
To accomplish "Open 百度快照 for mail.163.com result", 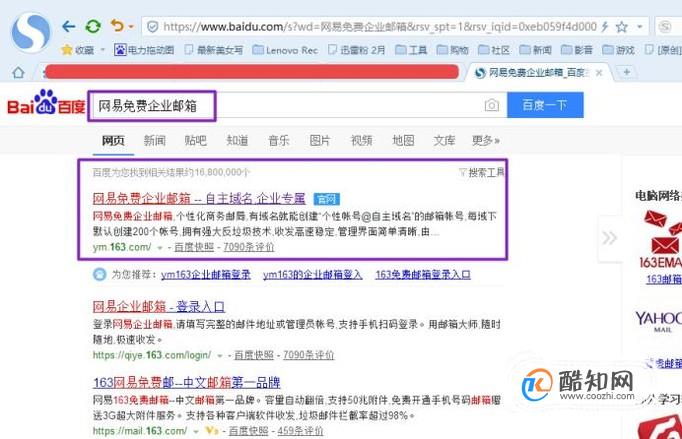I will pos(248,431).
